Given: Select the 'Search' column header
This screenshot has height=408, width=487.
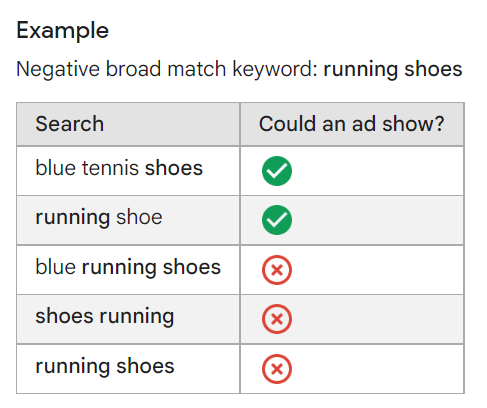Looking at the screenshot, I should point(70,124).
